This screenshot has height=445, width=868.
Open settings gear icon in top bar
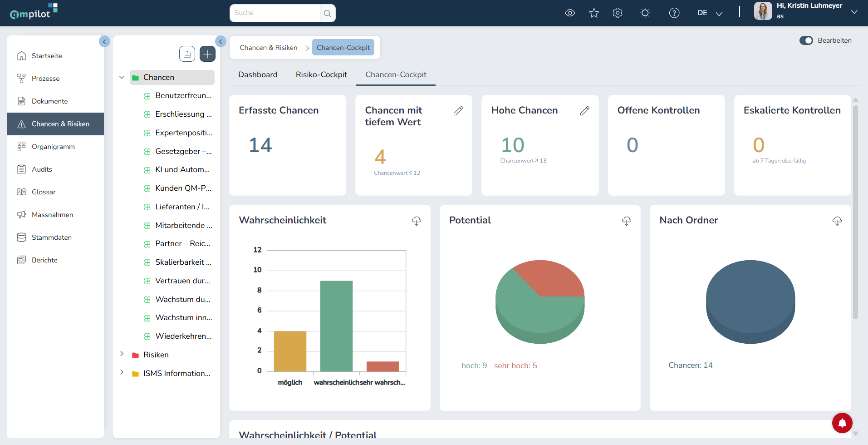coord(618,13)
